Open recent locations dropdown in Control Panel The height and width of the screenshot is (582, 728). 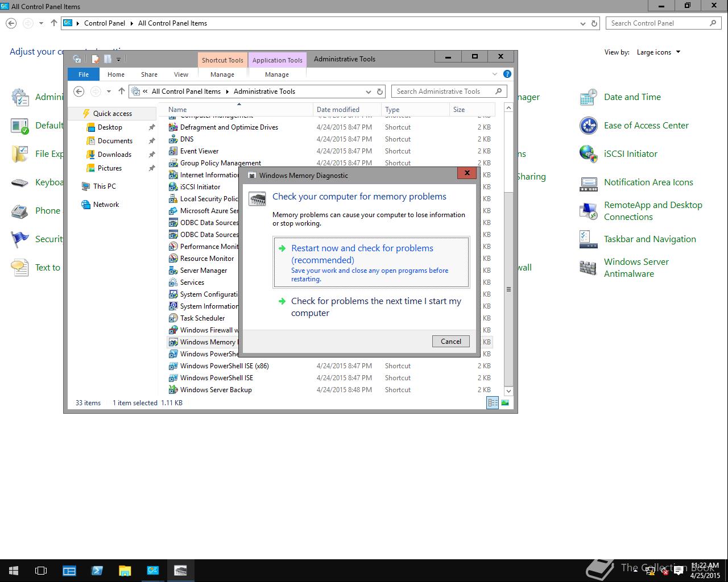click(41, 23)
